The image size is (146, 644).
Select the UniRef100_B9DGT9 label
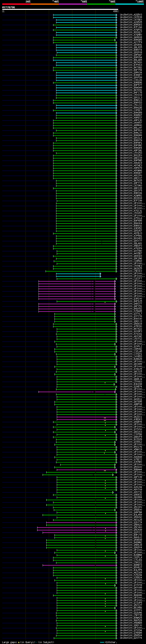(x=131, y=140)
